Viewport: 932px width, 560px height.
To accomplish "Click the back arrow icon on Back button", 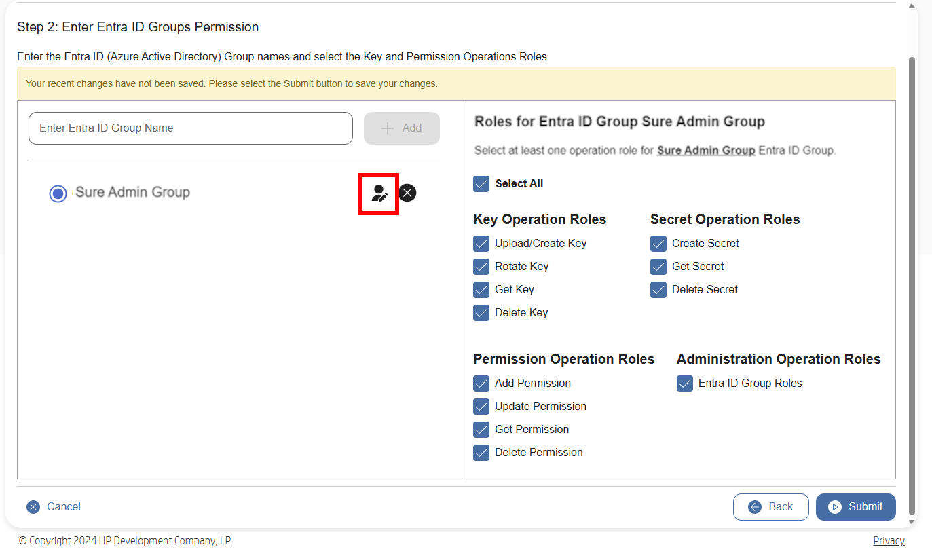I will pyautogui.click(x=754, y=506).
